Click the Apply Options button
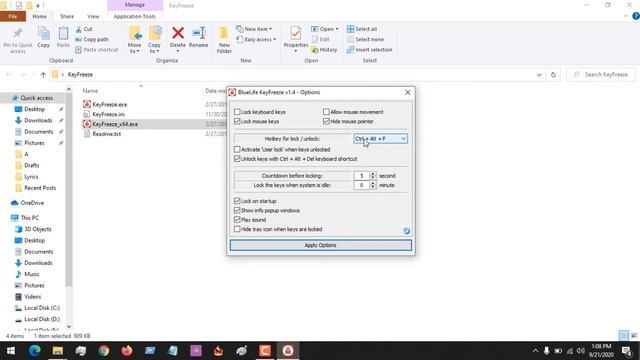 tap(321, 245)
